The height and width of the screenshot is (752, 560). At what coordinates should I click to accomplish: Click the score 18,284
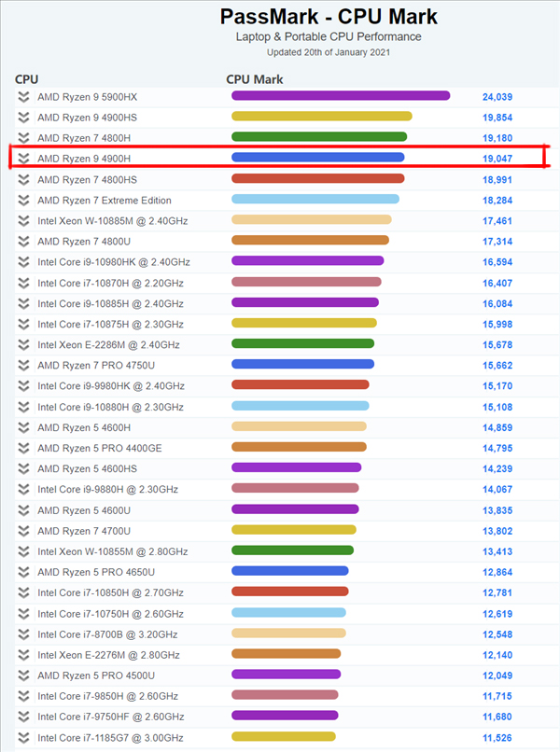pos(497,201)
